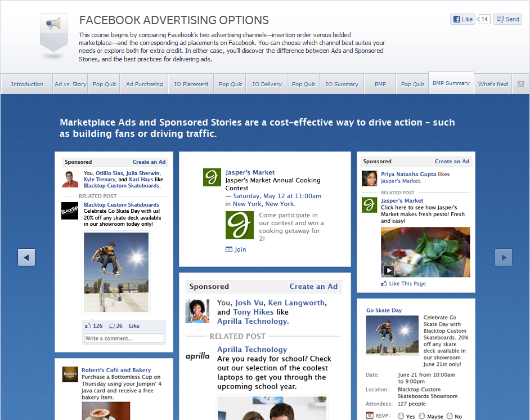
Task: Click the coffee cup photo in Robert's Café ad
Action: click(106, 411)
